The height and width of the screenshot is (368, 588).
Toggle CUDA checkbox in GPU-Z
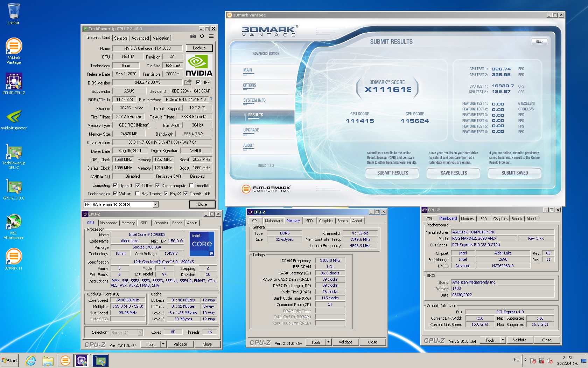(x=138, y=185)
